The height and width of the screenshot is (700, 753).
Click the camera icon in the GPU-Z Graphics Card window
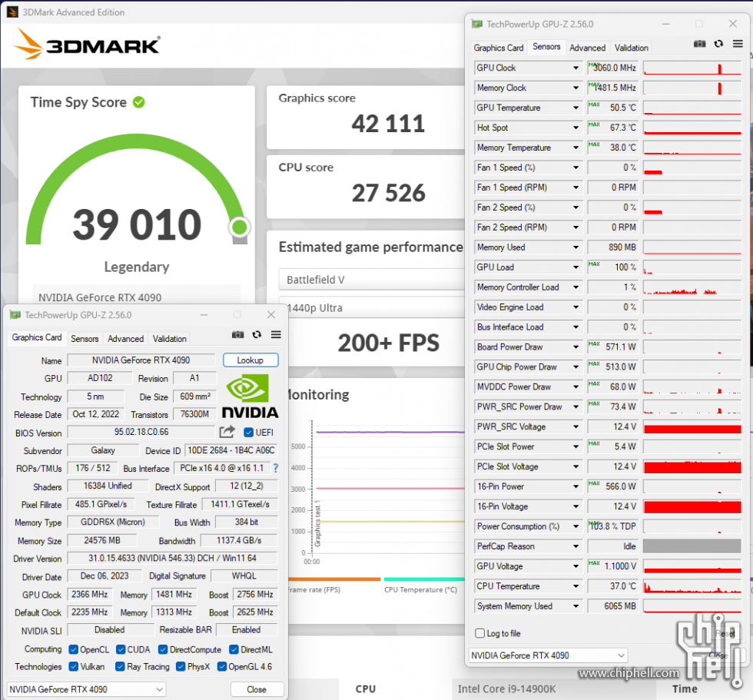237,335
